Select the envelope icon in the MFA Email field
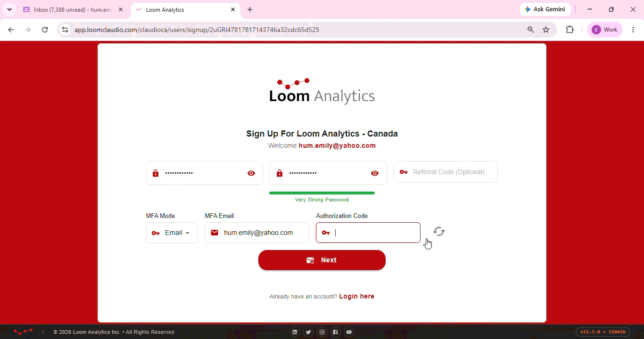This screenshot has height=339, width=644. (215, 233)
